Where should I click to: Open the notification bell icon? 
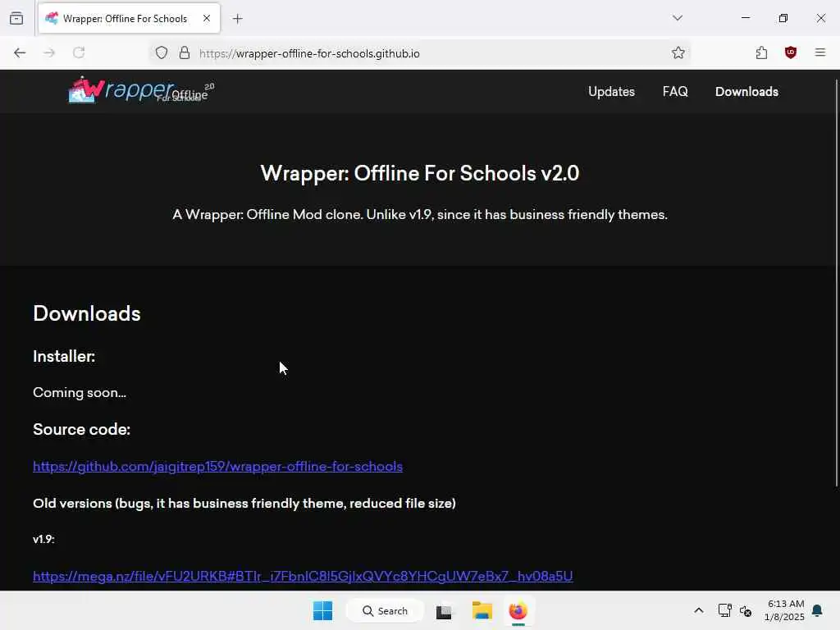[x=817, y=610]
